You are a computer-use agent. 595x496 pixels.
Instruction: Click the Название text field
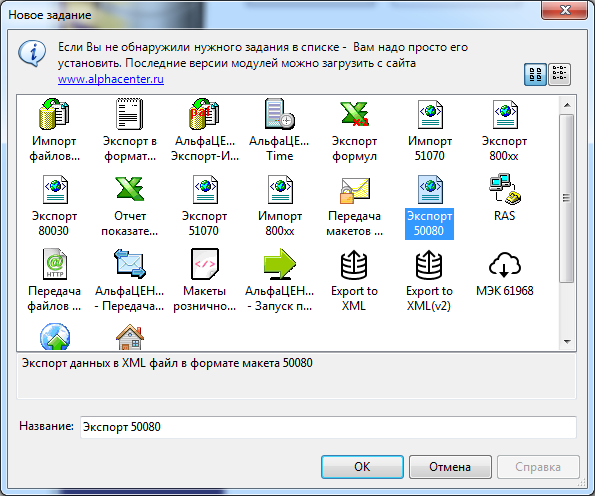(x=328, y=427)
